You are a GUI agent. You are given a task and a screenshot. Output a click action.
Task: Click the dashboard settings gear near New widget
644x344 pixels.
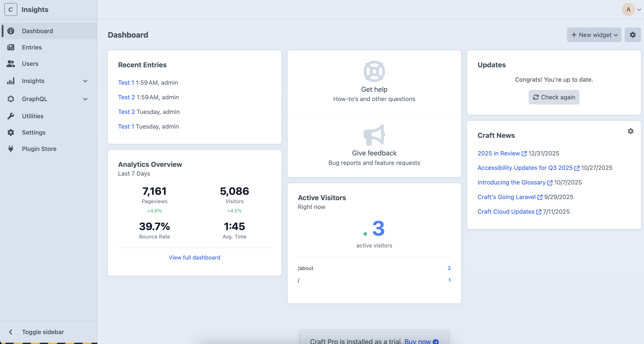coord(633,35)
